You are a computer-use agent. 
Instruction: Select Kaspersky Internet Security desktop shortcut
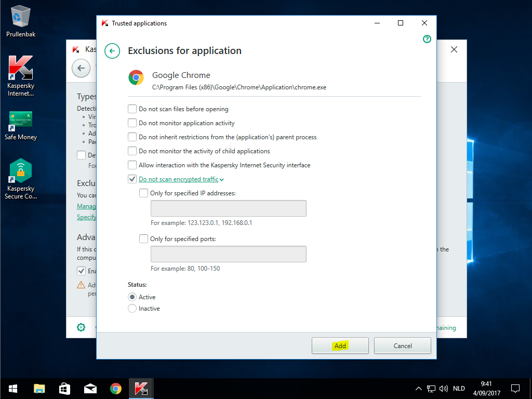coord(21,76)
